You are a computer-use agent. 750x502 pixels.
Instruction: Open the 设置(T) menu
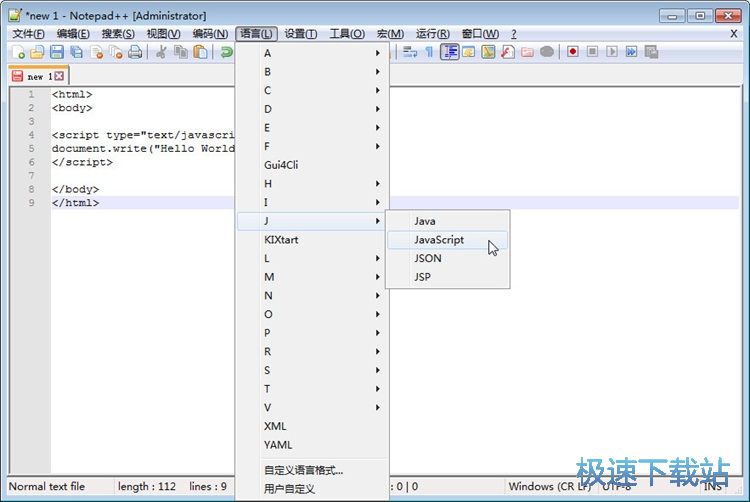point(300,34)
